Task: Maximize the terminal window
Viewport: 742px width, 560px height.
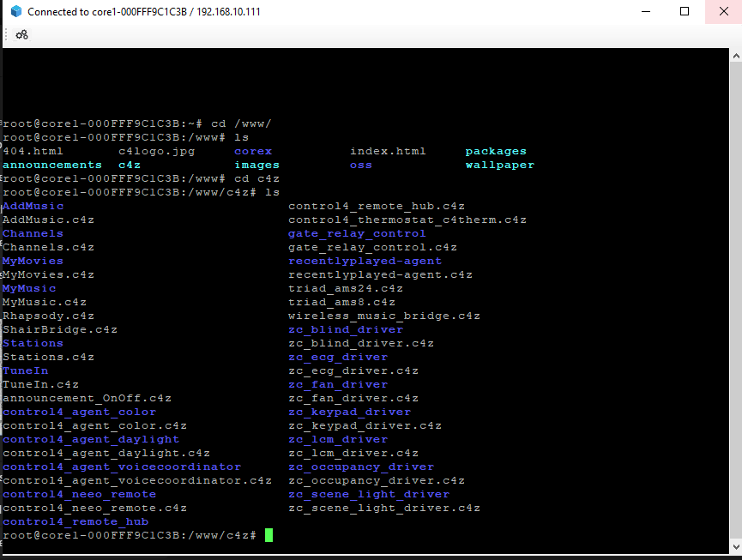Action: [685, 11]
